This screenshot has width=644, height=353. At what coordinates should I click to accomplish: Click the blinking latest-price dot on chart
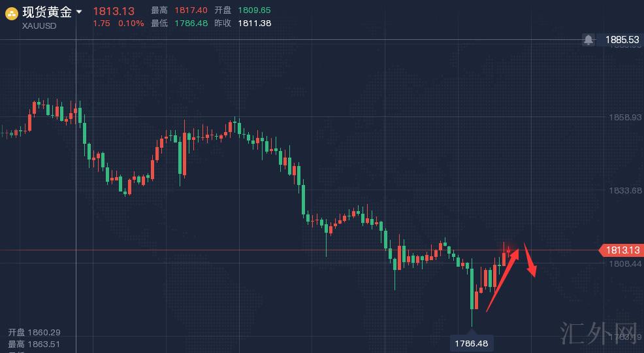(x=508, y=250)
